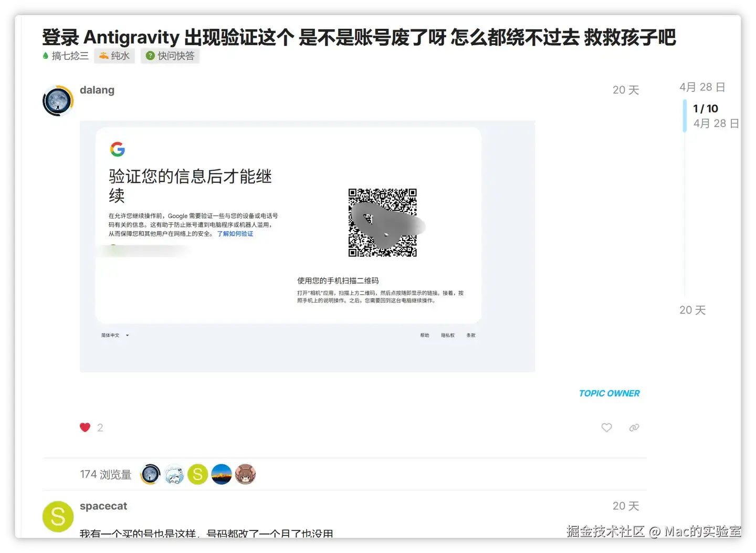Open dalang's avatar next to the post

click(58, 101)
